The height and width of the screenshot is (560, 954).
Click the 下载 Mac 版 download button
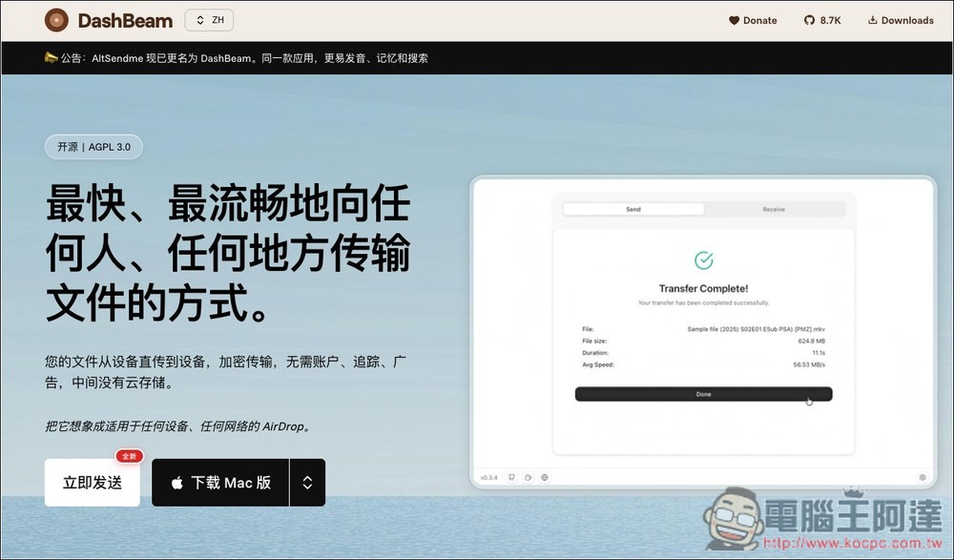[220, 483]
